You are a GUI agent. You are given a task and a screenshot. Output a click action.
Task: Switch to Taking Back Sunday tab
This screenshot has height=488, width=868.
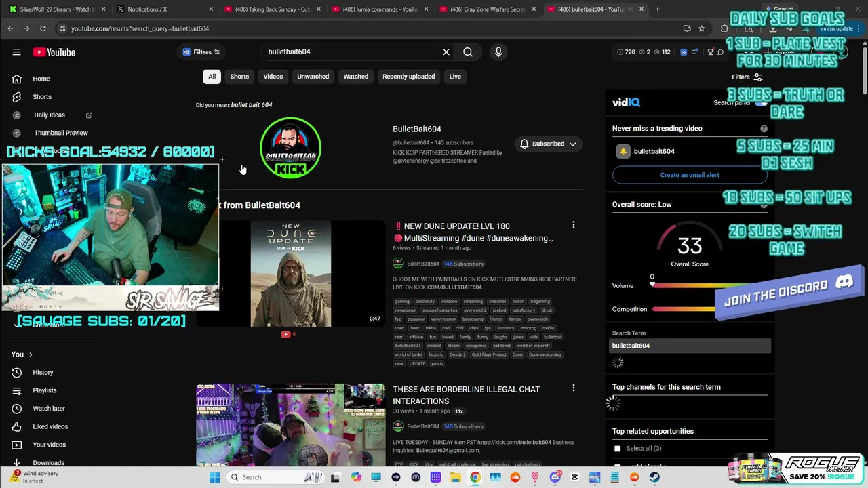pos(272,9)
